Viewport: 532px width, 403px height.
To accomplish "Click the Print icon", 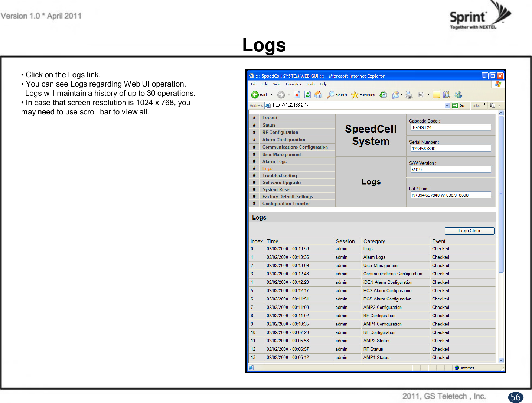I will point(409,95).
